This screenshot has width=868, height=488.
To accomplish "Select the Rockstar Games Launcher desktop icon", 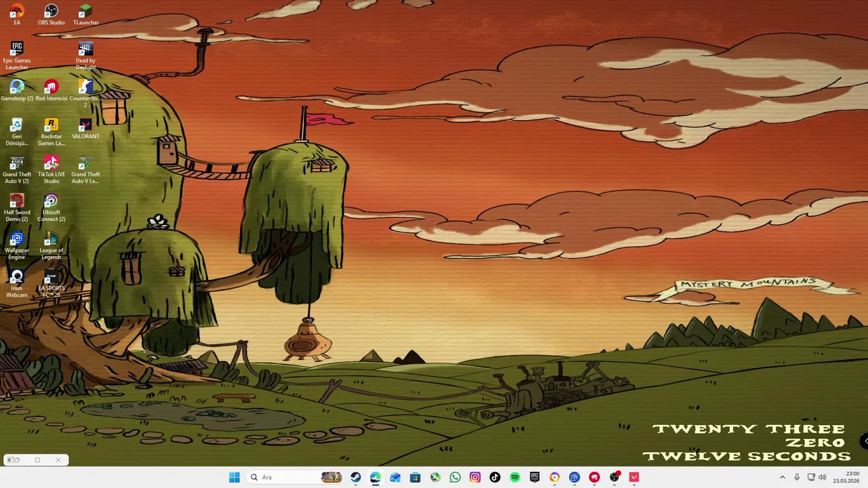I will 51,131.
